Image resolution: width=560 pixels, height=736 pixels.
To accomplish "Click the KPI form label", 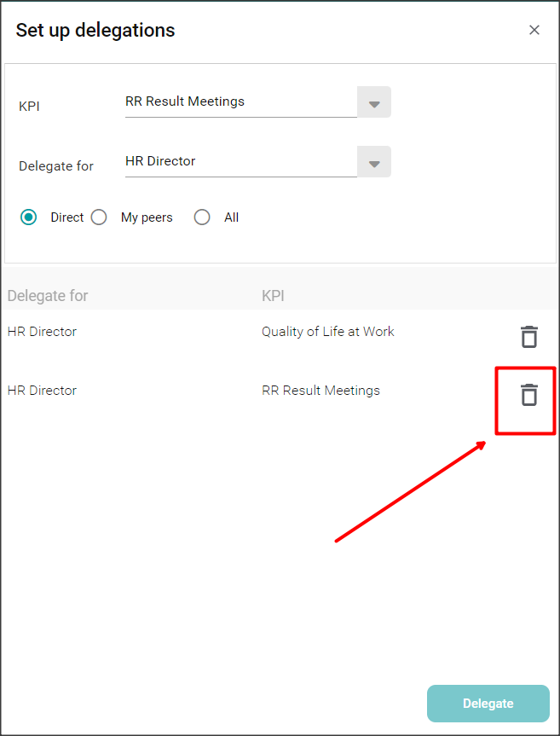I will coord(29,107).
